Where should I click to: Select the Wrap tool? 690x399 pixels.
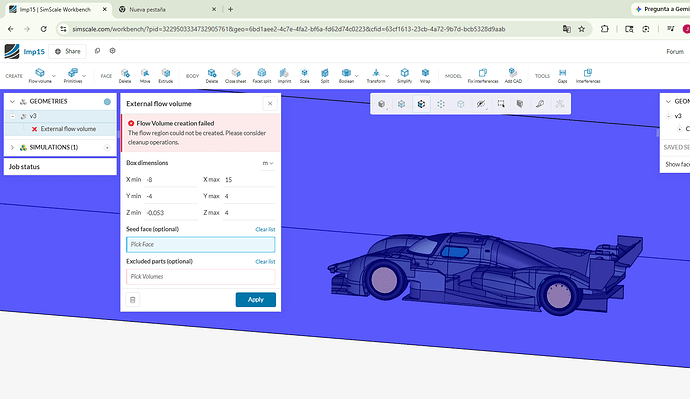click(x=425, y=75)
